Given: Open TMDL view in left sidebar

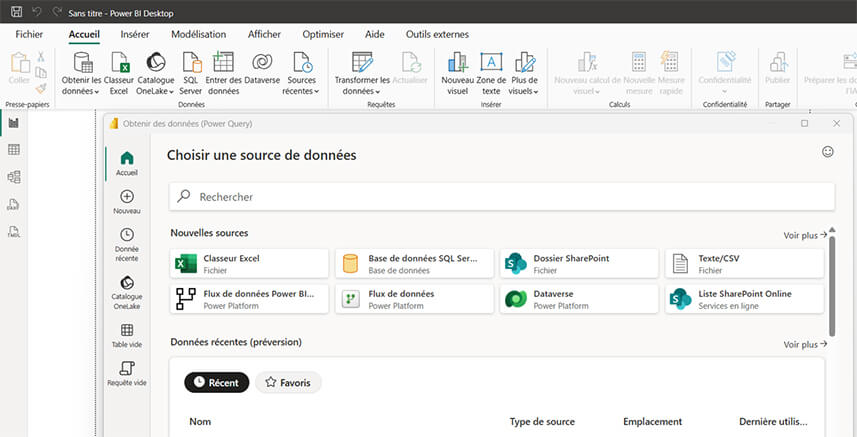Looking at the screenshot, I should coord(14,232).
